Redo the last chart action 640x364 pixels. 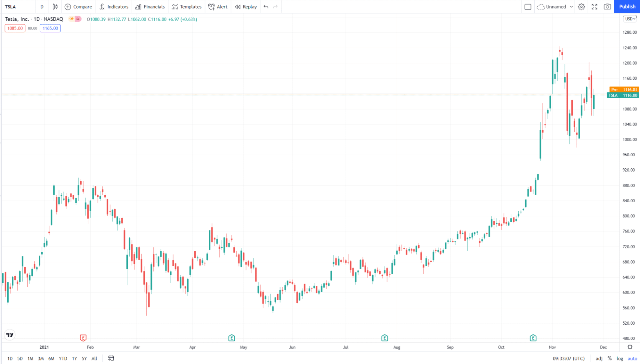pyautogui.click(x=275, y=7)
